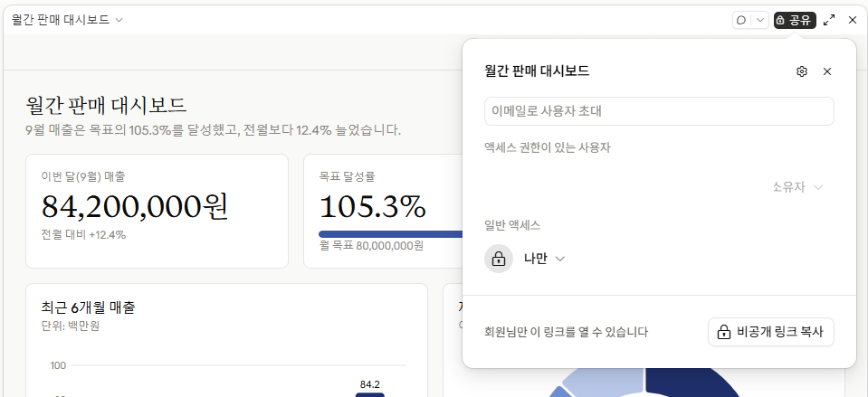This screenshot has width=868, height=397.
Task: Click the 회원님만 이 링크를 열 수 있습니다 text
Action: pos(567,332)
